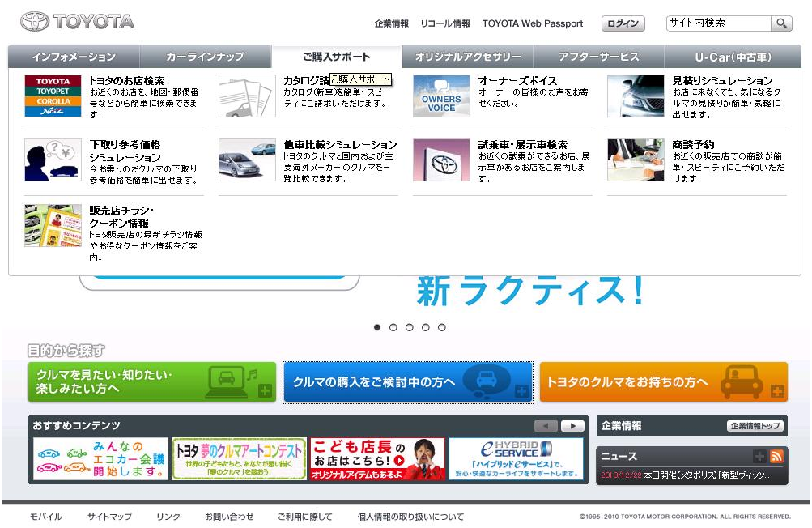Expand the green クルマを見たい・知りたい panel

152,382
